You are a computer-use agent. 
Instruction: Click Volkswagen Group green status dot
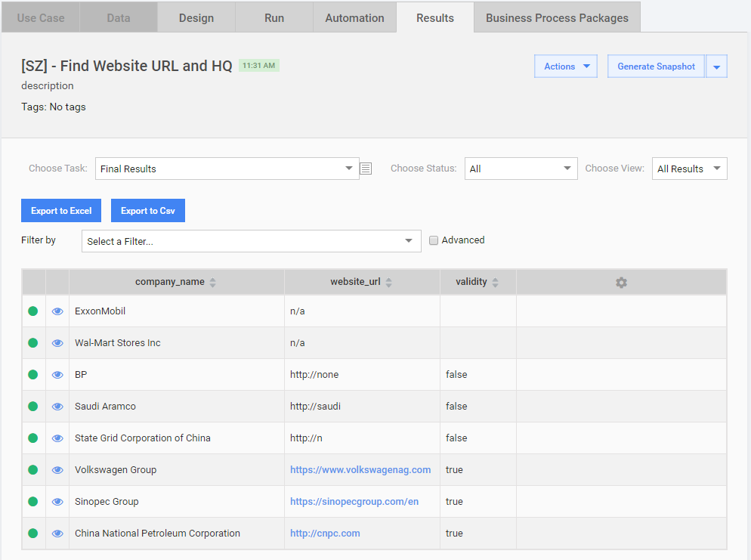tap(33, 469)
